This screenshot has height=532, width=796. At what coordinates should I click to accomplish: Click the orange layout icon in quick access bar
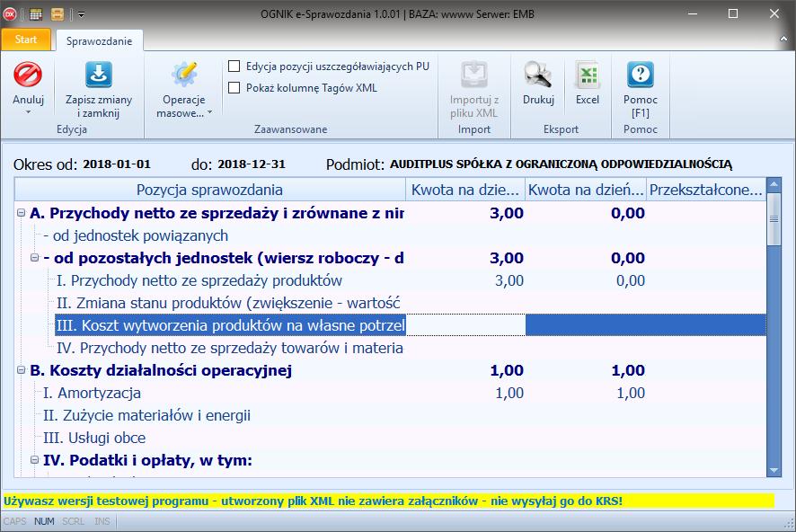point(57,14)
